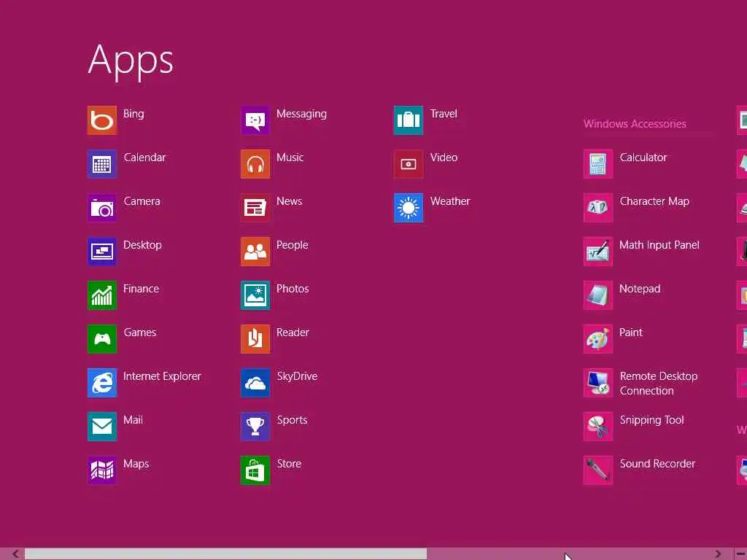Open the Store app icon
This screenshot has height=560, width=747.
255,470
